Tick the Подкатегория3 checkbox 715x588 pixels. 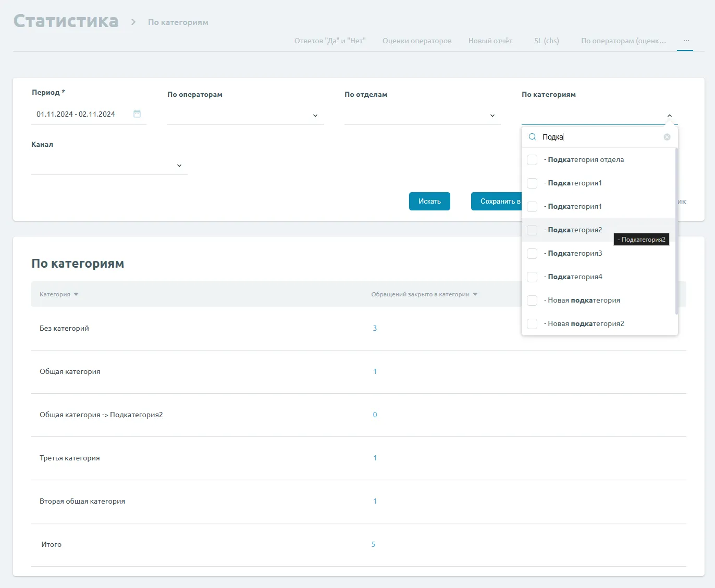click(x=532, y=254)
